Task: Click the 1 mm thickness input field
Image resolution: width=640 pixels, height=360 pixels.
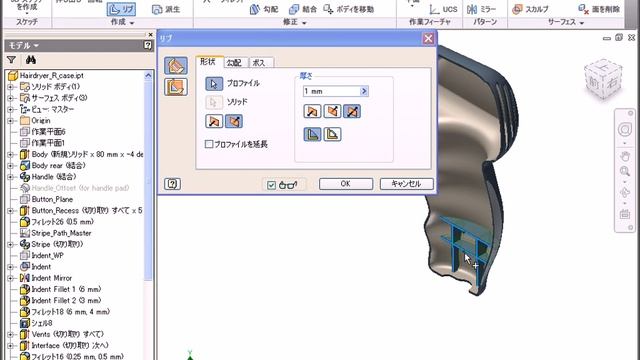Action: point(331,91)
